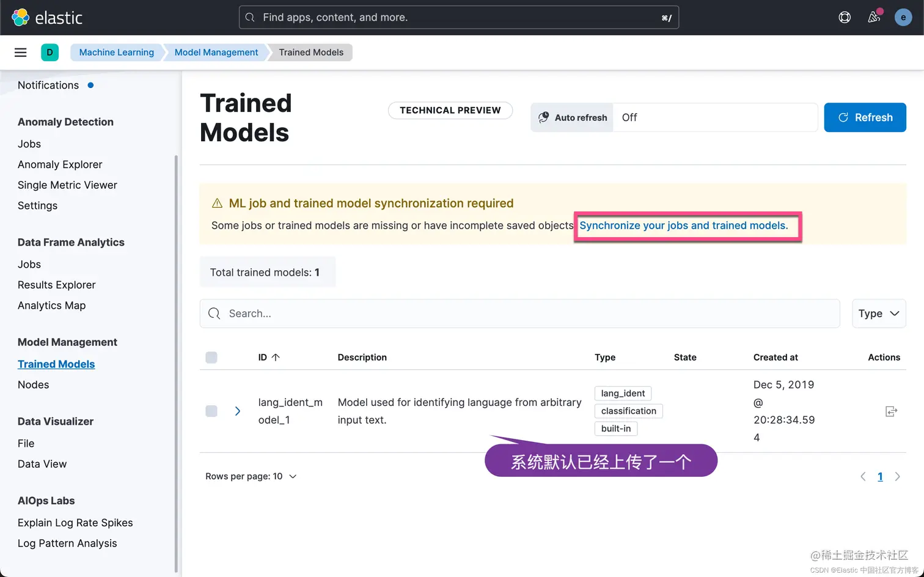This screenshot has width=924, height=577.
Task: Open Data Frame Analytics Jobs
Action: coord(29,265)
